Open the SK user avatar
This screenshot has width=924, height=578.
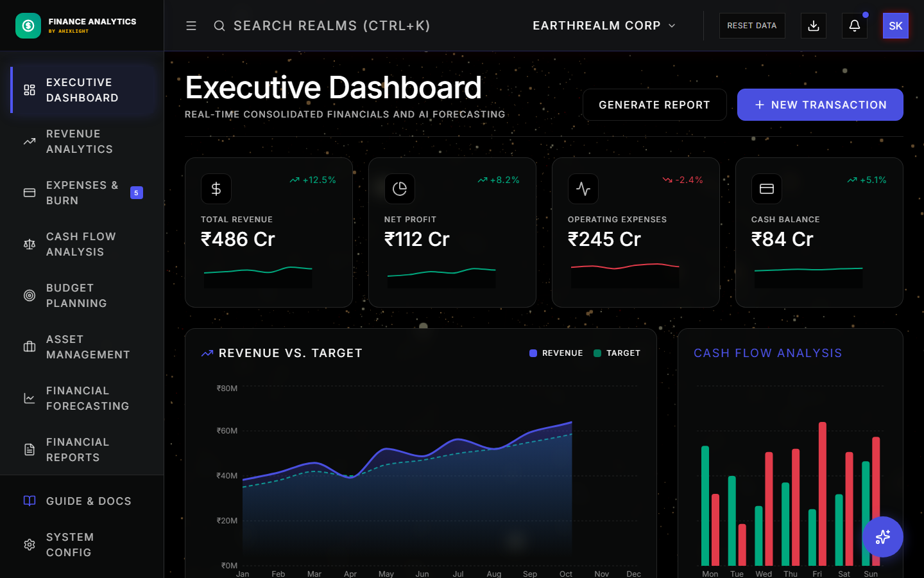pyautogui.click(x=896, y=26)
